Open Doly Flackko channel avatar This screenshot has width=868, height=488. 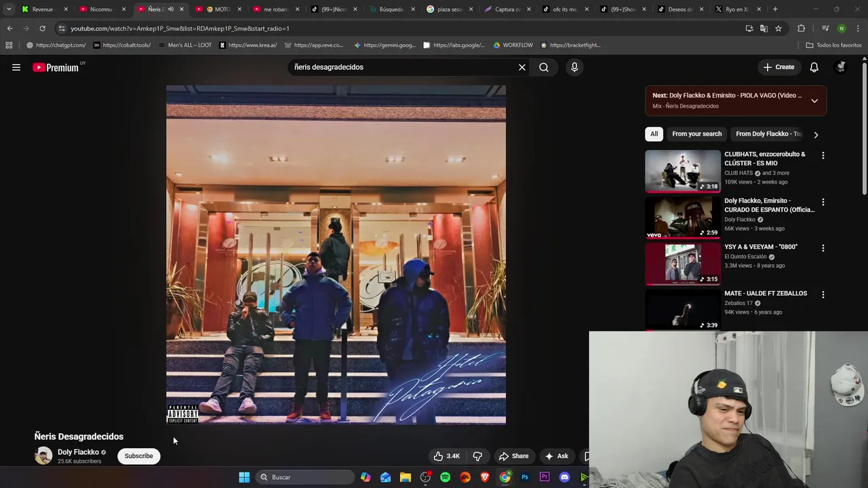(x=43, y=456)
